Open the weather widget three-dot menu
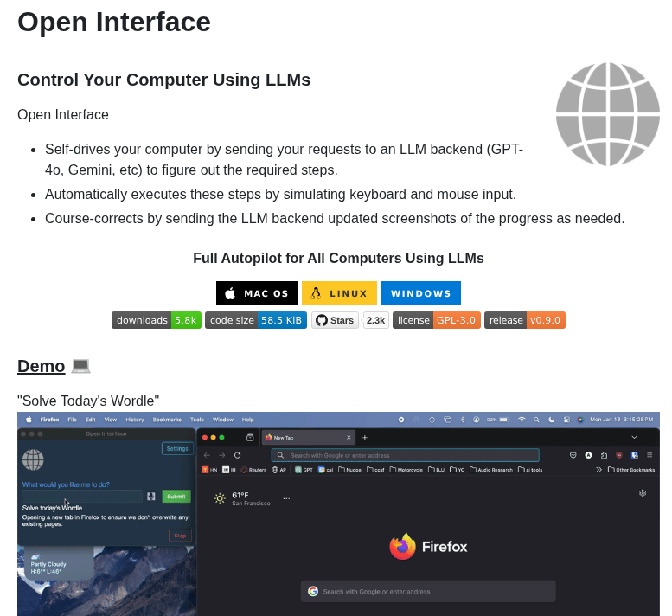The height and width of the screenshot is (616, 672). 287,498
